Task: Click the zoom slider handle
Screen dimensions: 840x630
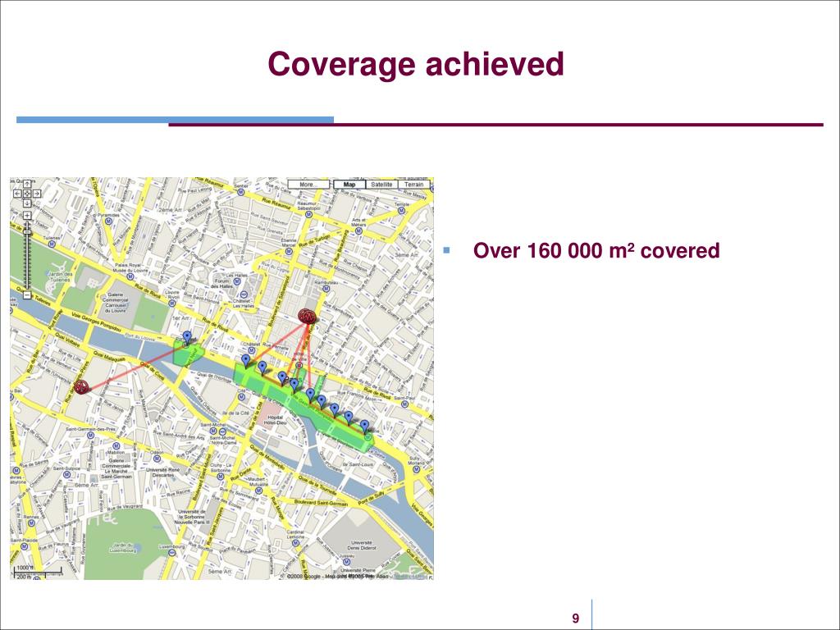Action: pos(27,232)
